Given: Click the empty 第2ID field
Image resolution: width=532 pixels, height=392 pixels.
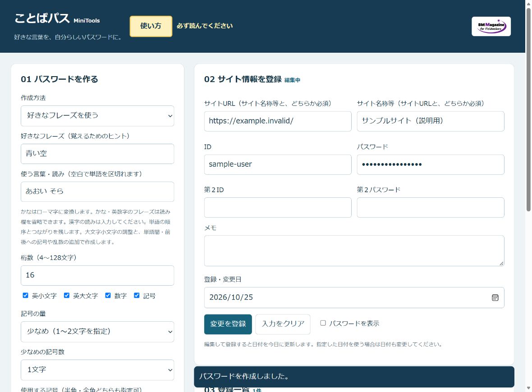Looking at the screenshot, I should [278, 207].
